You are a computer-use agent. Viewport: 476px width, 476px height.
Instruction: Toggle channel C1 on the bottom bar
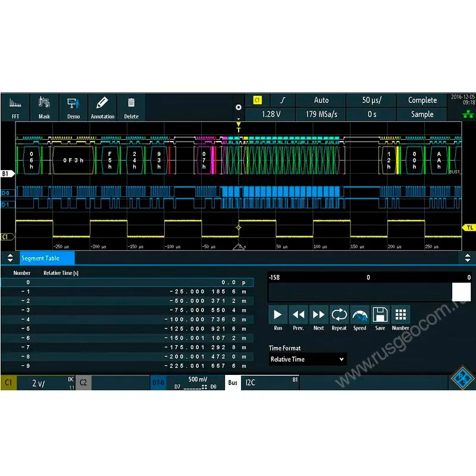9,383
